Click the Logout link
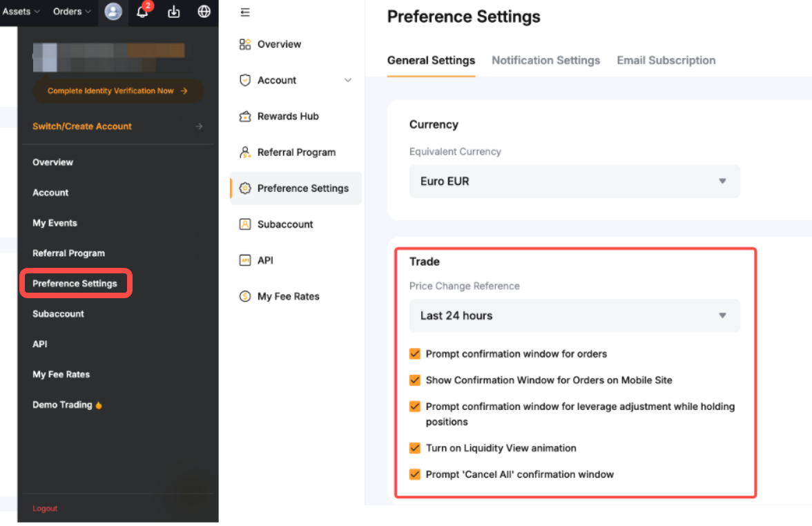 pos(45,509)
